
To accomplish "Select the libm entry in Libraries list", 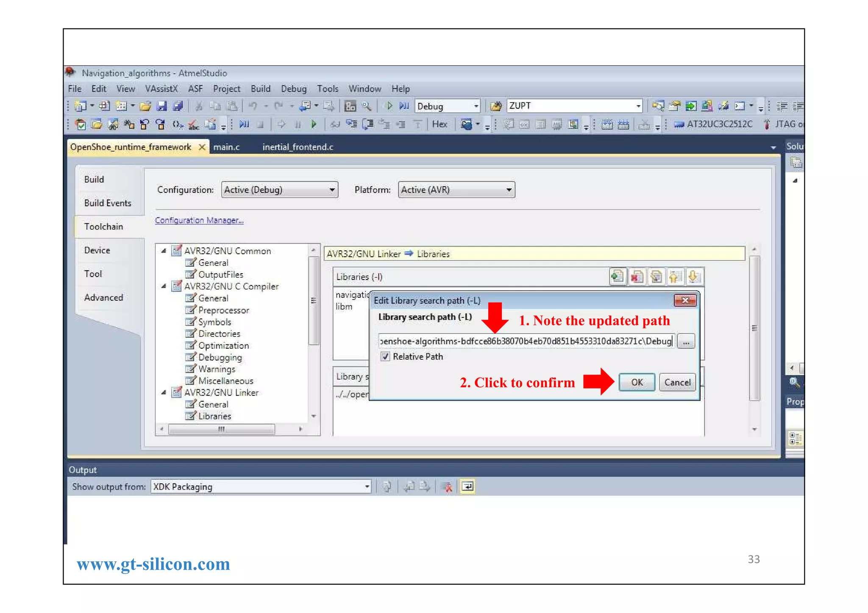I will pos(344,307).
